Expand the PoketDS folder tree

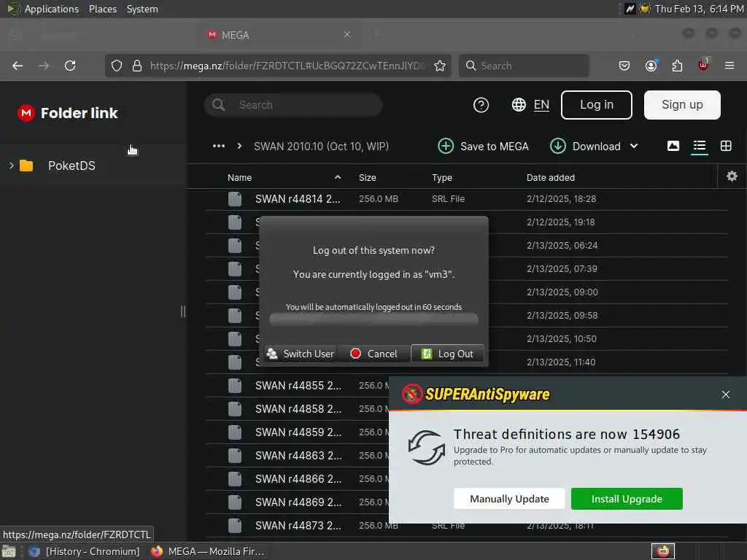click(x=12, y=166)
